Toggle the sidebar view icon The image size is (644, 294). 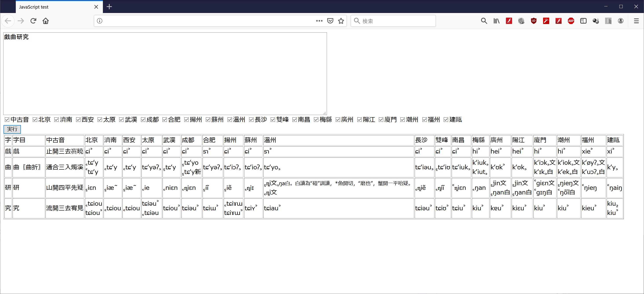[583, 21]
